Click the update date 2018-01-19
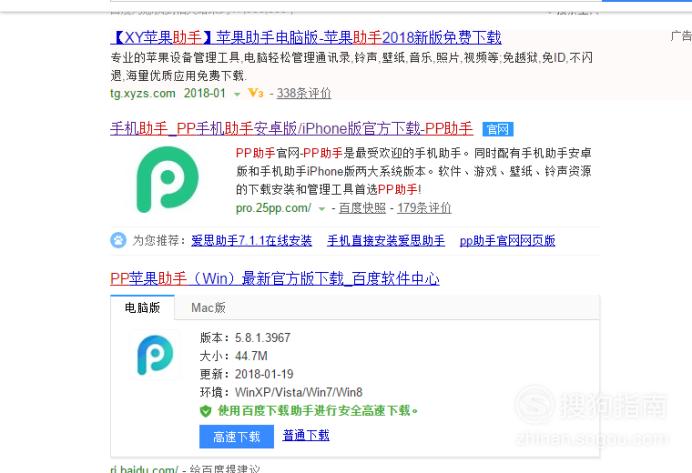Screen dimensions: 692x473 click(264, 374)
